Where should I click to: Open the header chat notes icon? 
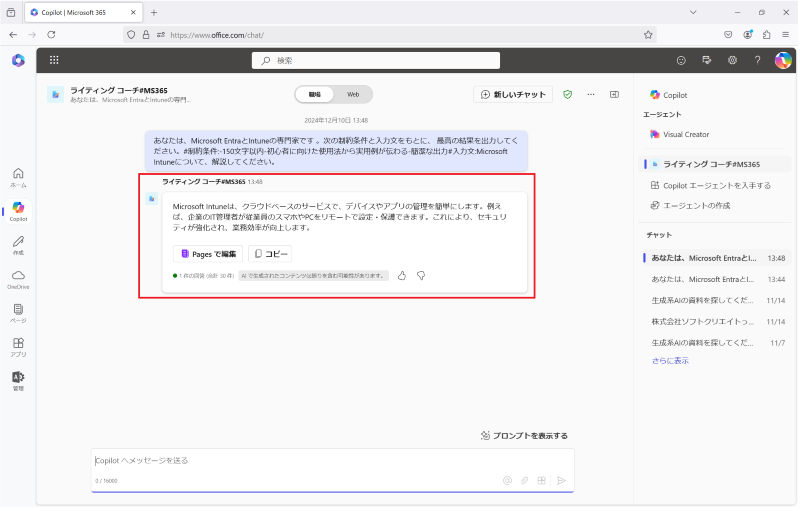click(707, 60)
